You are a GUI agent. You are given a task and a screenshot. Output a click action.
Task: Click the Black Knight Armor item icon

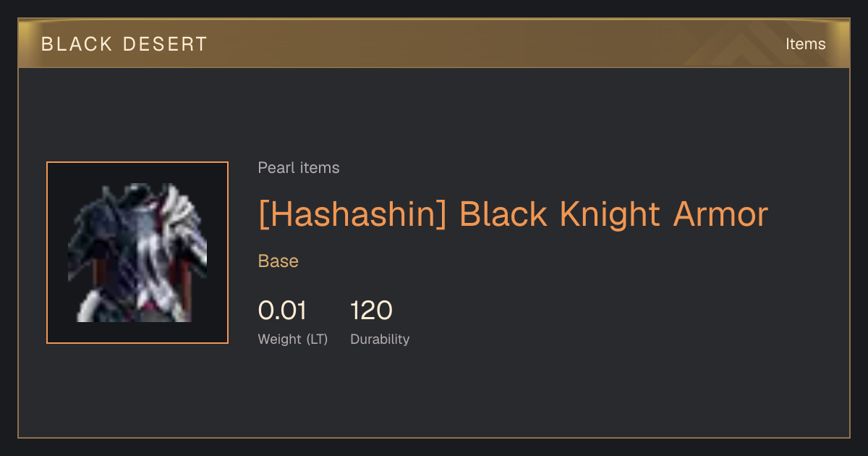(x=137, y=253)
